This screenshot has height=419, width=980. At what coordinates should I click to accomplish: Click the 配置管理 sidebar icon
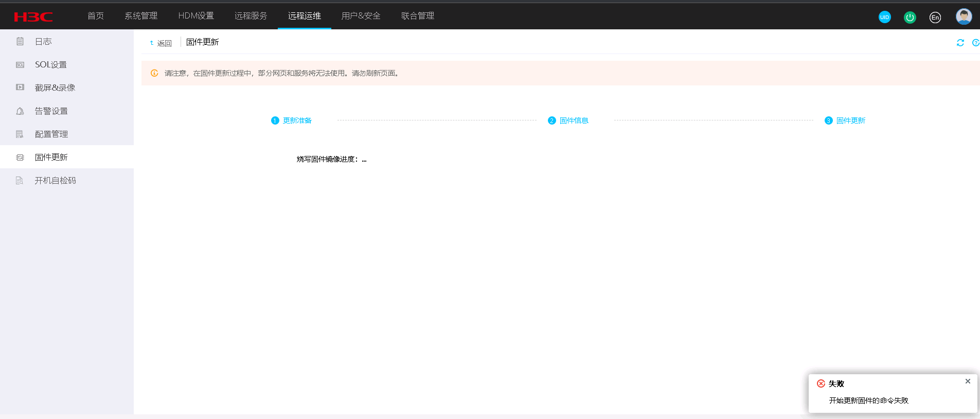point(20,134)
